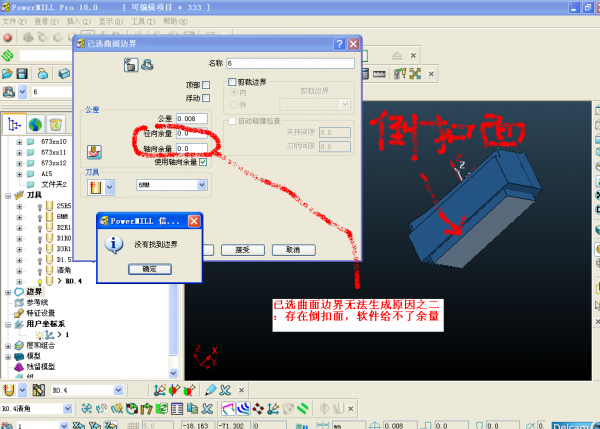Click the 接受 button in the boundary dialog
The width and height of the screenshot is (600, 429).
[x=243, y=250]
